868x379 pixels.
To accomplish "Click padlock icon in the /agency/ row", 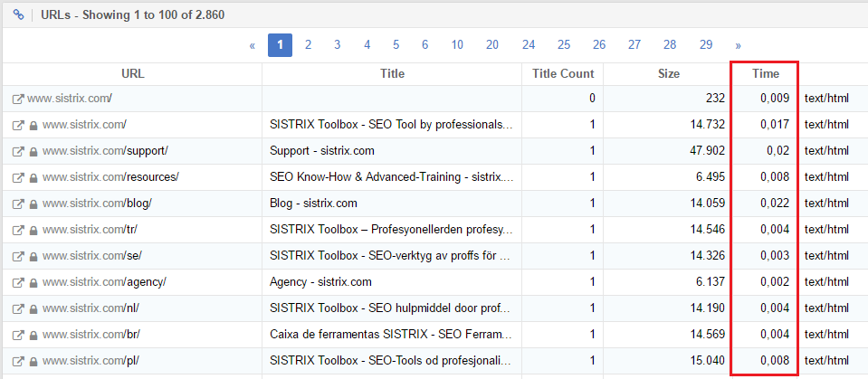I will [33, 282].
